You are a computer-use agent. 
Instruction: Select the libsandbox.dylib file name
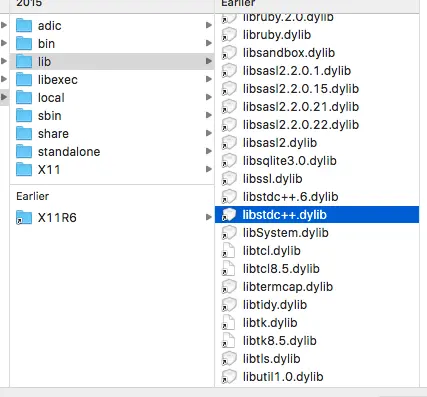pos(289,53)
